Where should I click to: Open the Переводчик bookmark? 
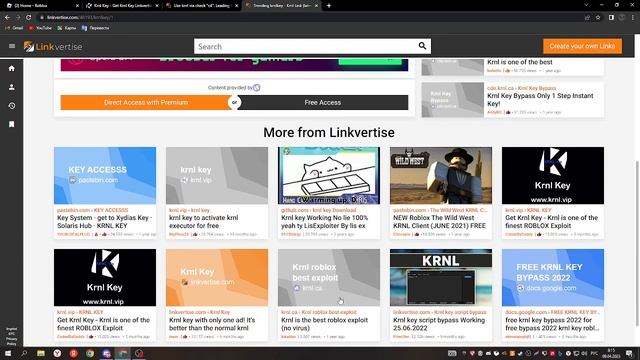point(96,28)
